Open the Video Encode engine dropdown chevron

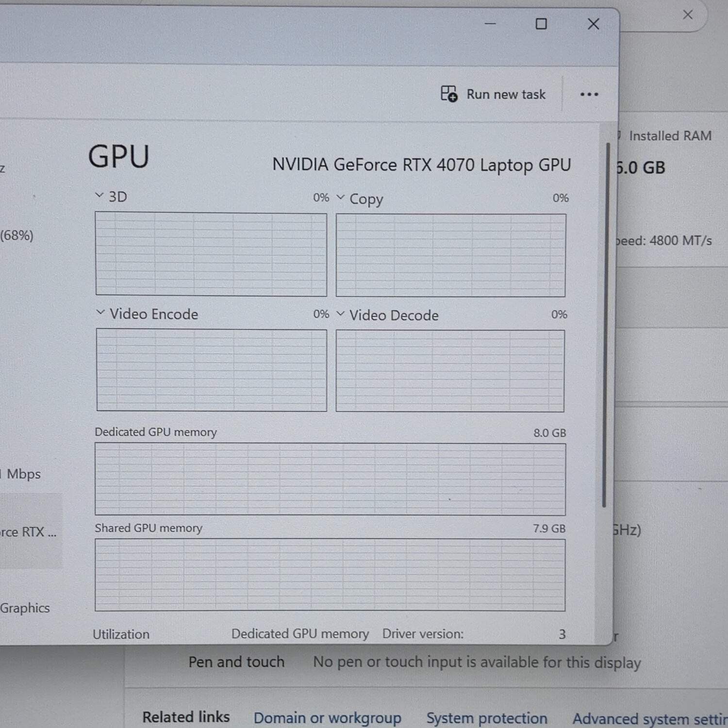coord(100,313)
